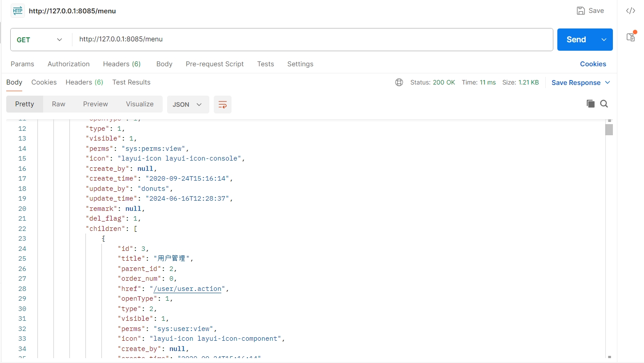Viewport: 644px width, 363px height.
Task: Click the /user/user.action href link
Action: click(x=187, y=289)
